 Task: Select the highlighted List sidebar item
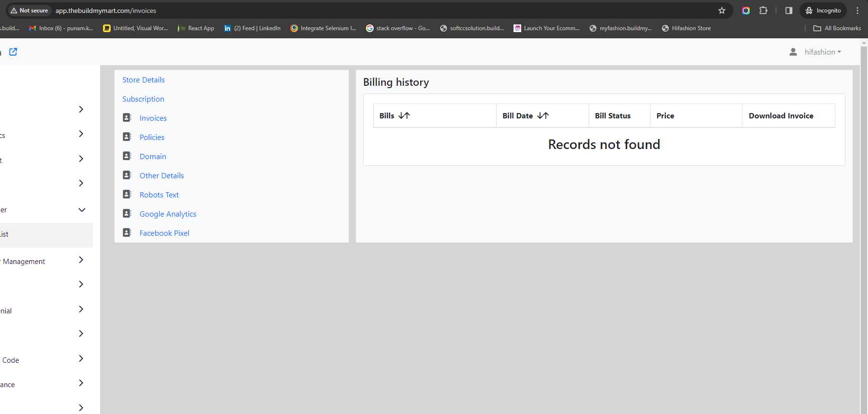coord(46,235)
